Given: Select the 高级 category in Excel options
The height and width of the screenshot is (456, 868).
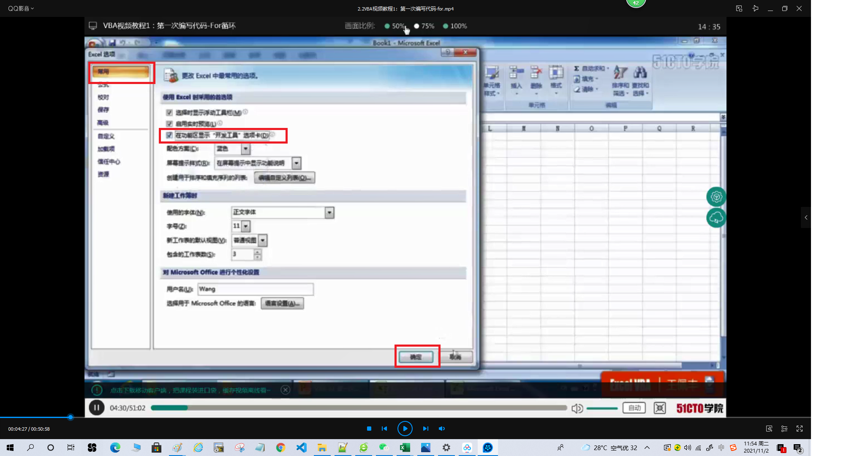Looking at the screenshot, I should pyautogui.click(x=103, y=123).
